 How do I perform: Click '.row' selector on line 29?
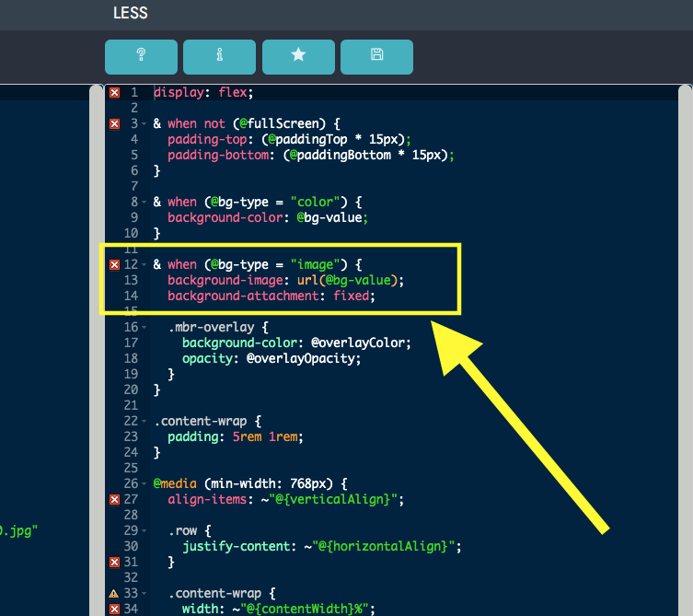(x=182, y=530)
